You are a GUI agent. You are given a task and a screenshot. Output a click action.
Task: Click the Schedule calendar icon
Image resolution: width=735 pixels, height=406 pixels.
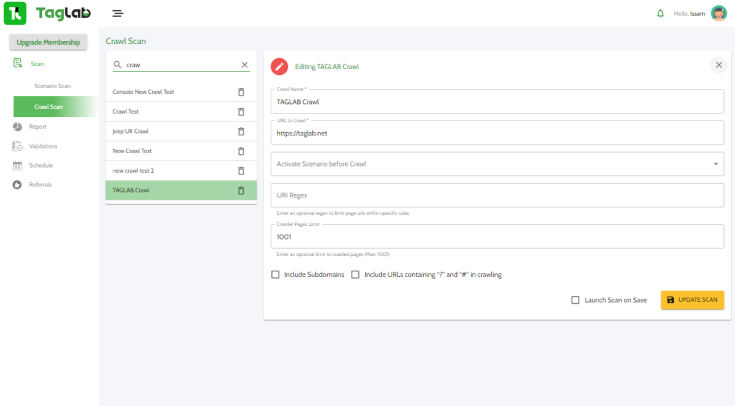(17, 165)
